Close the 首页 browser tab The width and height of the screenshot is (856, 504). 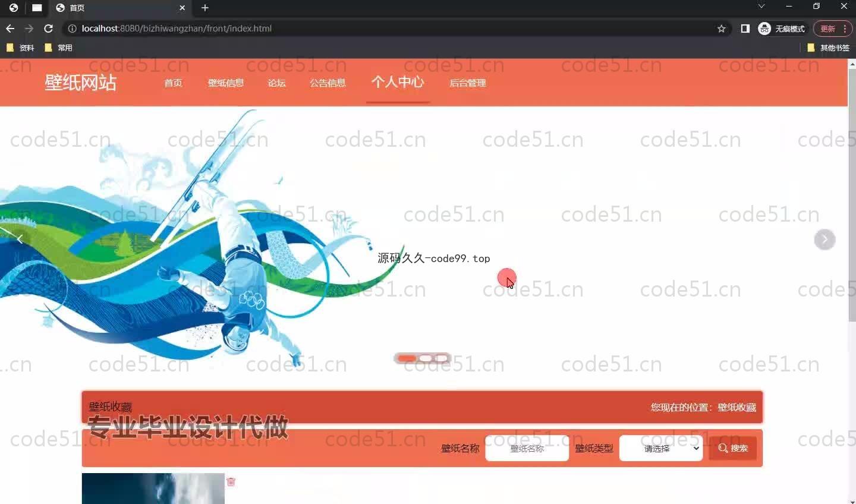tap(182, 8)
